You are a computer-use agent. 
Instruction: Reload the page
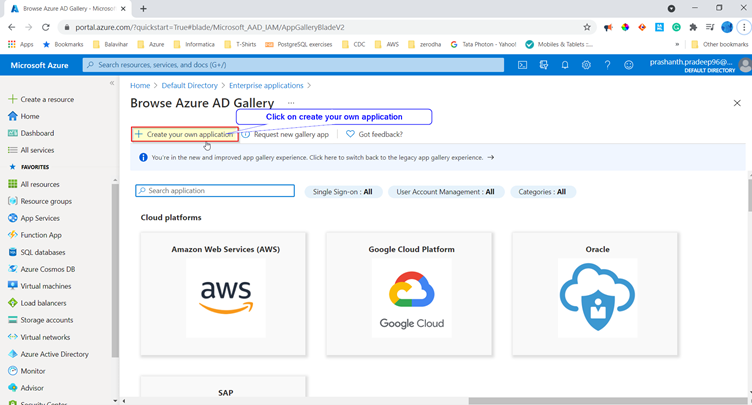pyautogui.click(x=46, y=27)
